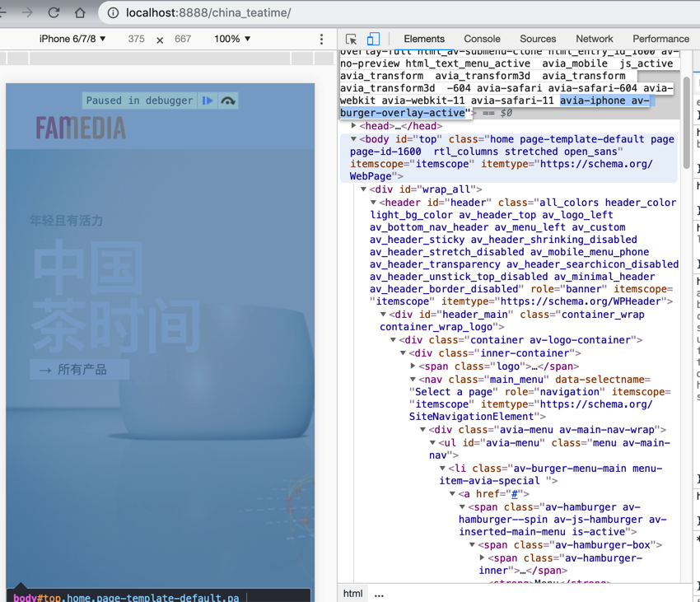Collapse the span av-hamburger-box node
The width and height of the screenshot is (700, 602).
click(472, 545)
